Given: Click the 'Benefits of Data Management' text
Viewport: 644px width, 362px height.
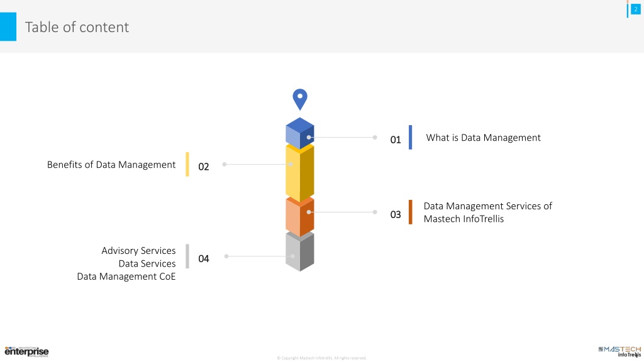Looking at the screenshot, I should (x=111, y=165).
